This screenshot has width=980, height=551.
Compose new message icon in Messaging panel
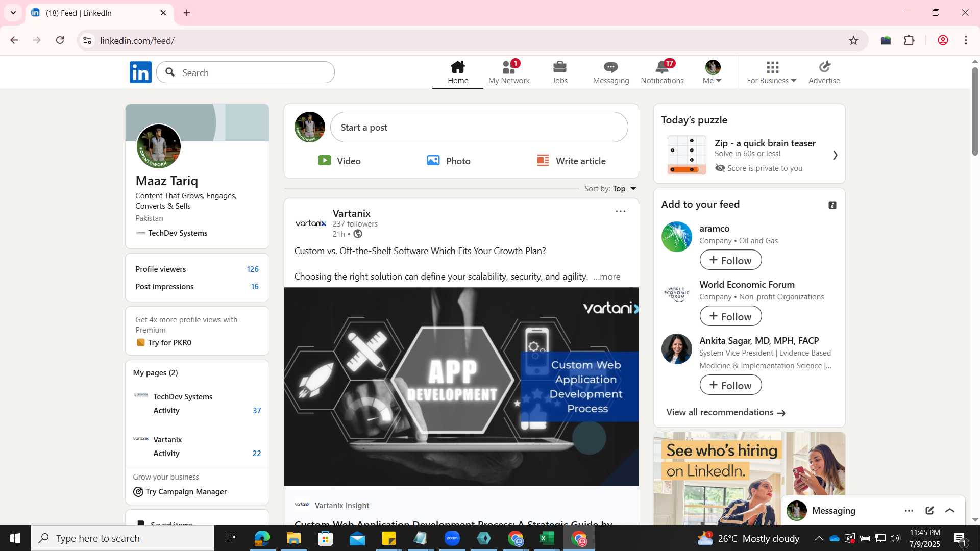click(929, 511)
